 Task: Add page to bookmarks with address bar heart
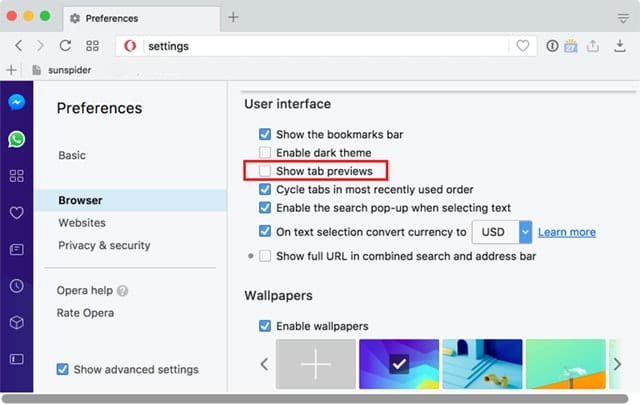(522, 46)
